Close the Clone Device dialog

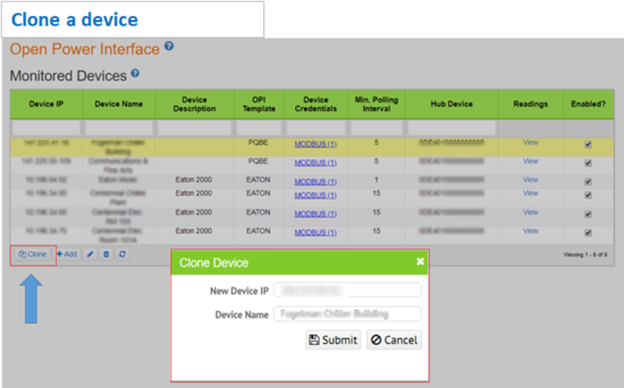(420, 261)
